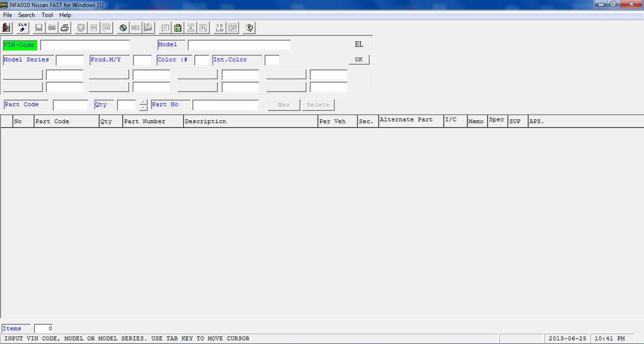Viewport: 644px width, 344px height.
Task: Click the Delete button
Action: click(318, 105)
